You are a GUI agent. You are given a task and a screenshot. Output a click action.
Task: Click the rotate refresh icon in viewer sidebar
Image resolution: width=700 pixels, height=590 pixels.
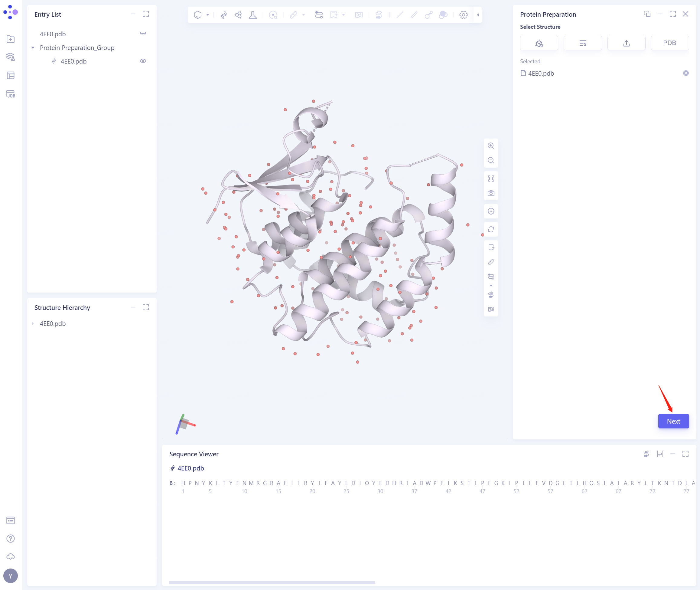pyautogui.click(x=491, y=229)
